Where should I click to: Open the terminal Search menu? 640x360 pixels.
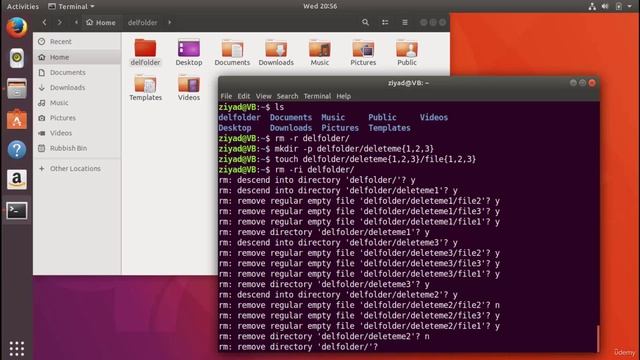click(x=287, y=96)
